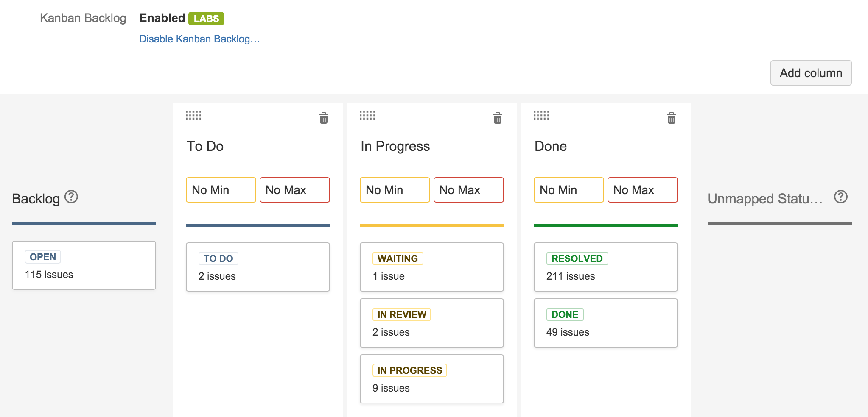The width and height of the screenshot is (868, 417).
Task: Edit the Done column No Min field
Action: pyautogui.click(x=568, y=190)
